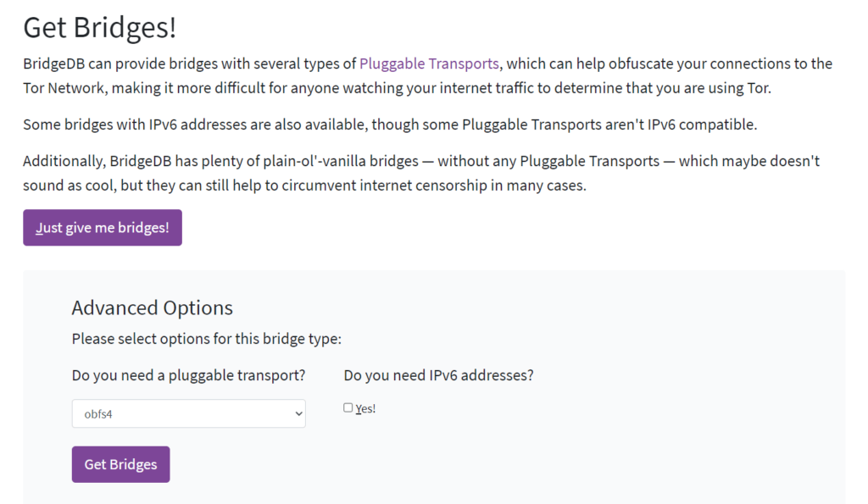
Task: Submit with the Get Bridges button
Action: 120,464
